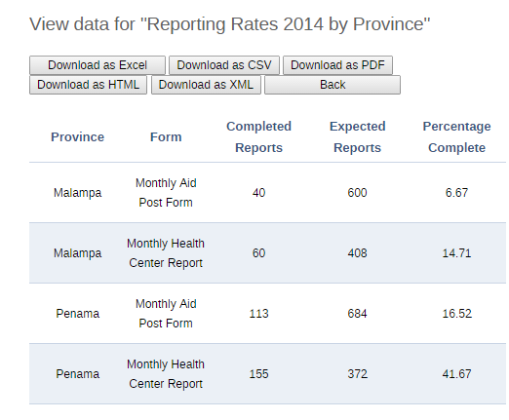
Task: Export the report via Download as PDF
Action: click(x=337, y=65)
